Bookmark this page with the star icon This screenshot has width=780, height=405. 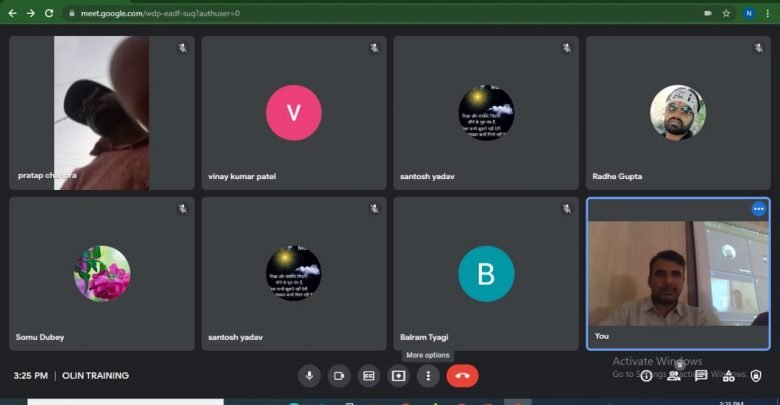[726, 13]
